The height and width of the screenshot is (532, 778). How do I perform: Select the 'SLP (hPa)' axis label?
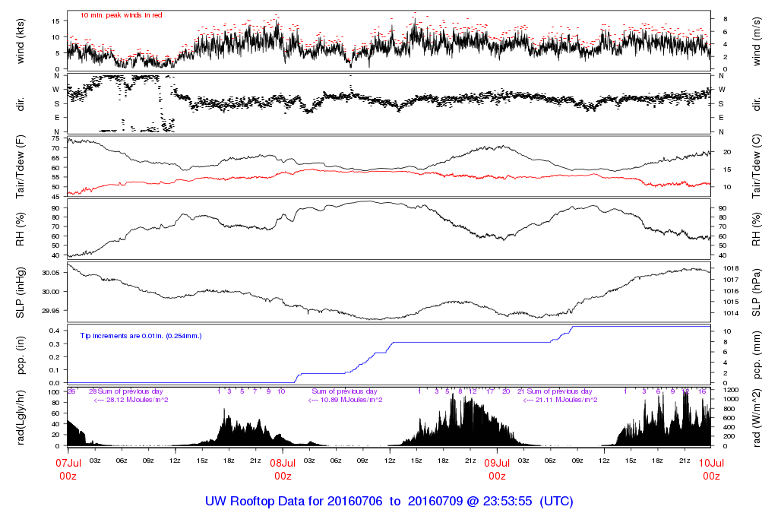pyautogui.click(x=756, y=293)
